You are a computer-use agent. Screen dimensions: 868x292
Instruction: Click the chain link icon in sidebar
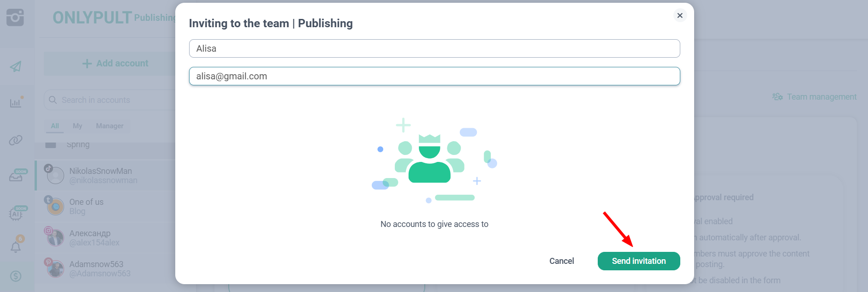(16, 140)
